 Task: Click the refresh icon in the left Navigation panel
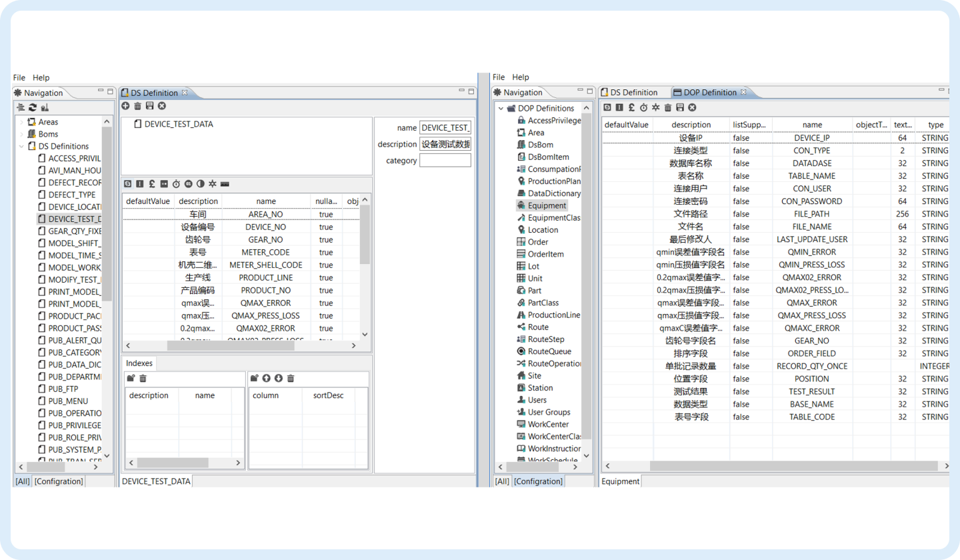pyautogui.click(x=32, y=107)
